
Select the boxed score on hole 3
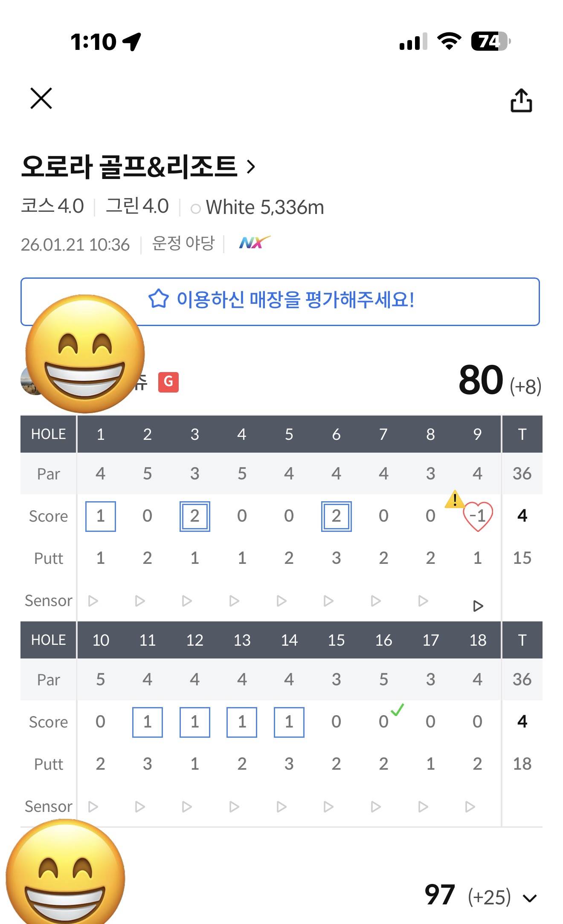[195, 516]
